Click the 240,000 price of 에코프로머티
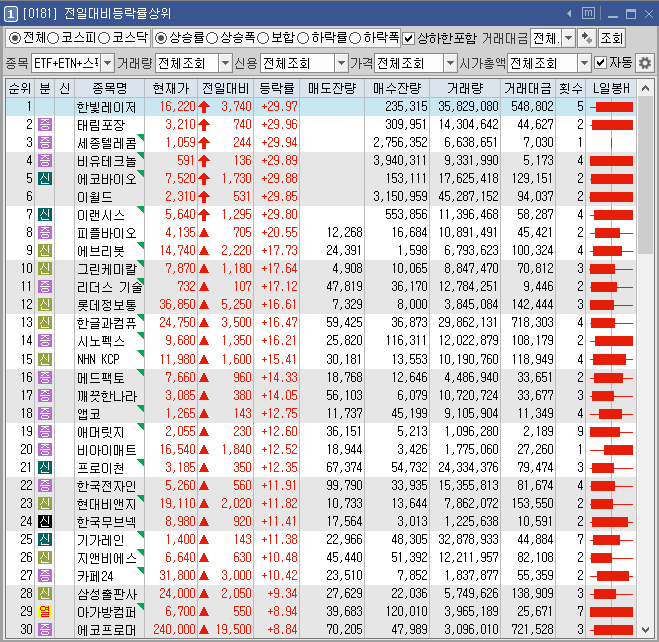Image resolution: width=659 pixels, height=642 pixels. tap(174, 629)
